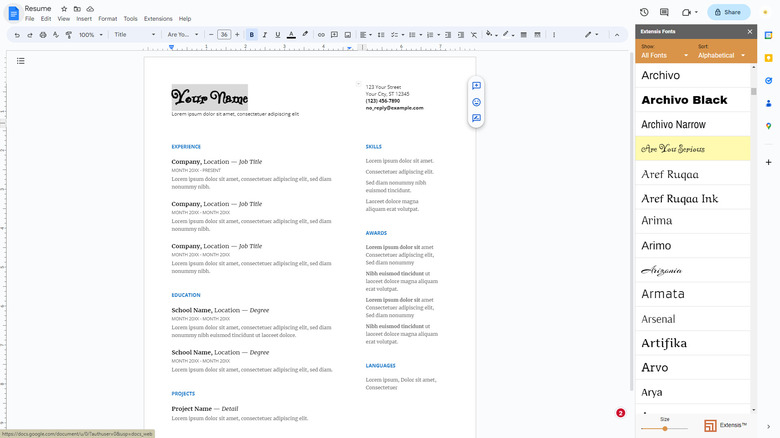Image resolution: width=780 pixels, height=438 pixels.
Task: Click the add comment floating button
Action: [x=477, y=86]
